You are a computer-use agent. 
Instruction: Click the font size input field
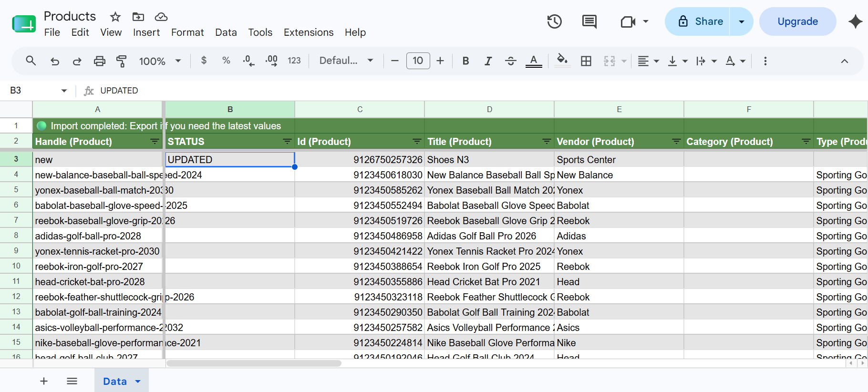pos(418,61)
